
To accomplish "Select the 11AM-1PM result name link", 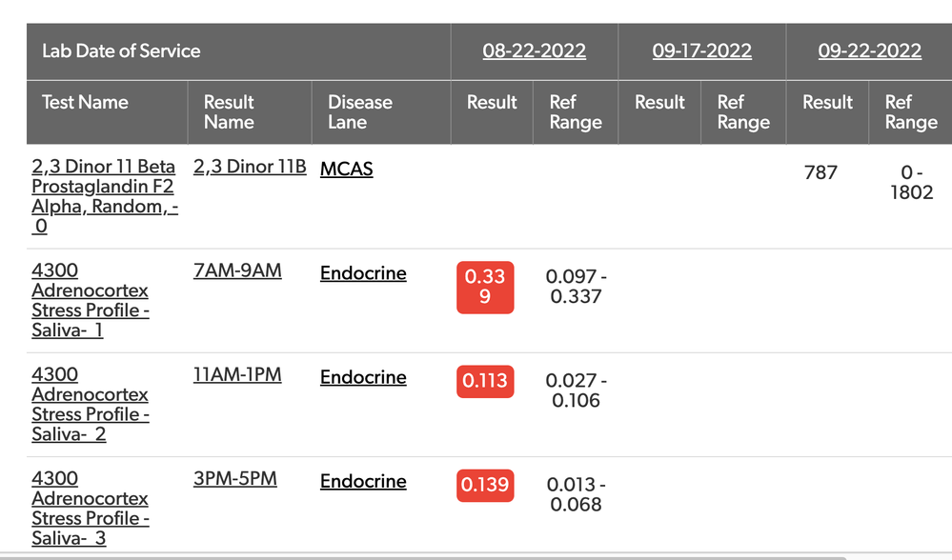I will pyautogui.click(x=237, y=375).
